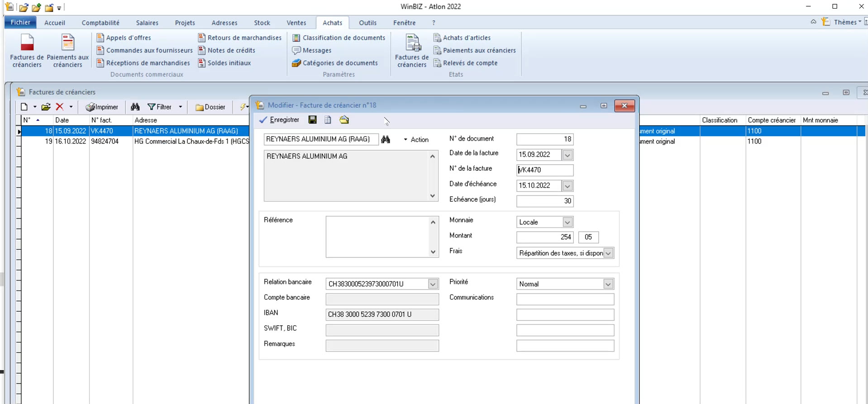The height and width of the screenshot is (404, 868).
Task: Sort by the Date column header
Action: coord(71,120)
